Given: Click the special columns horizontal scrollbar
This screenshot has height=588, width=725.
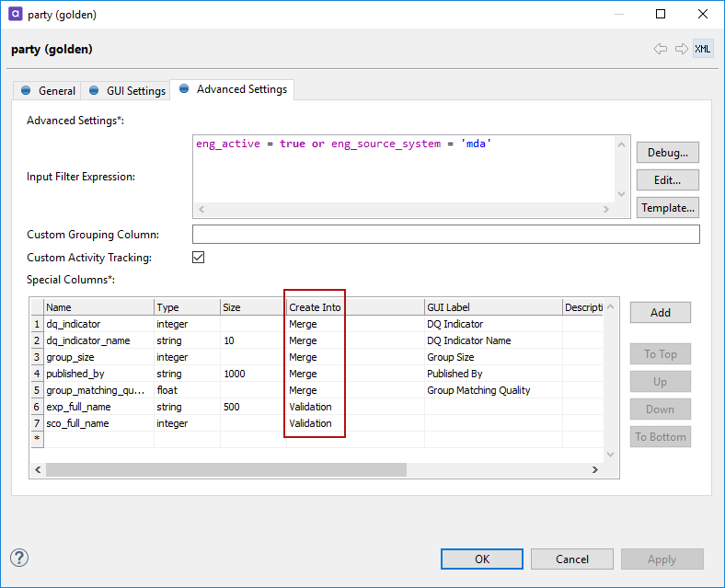Looking at the screenshot, I should click(x=225, y=469).
